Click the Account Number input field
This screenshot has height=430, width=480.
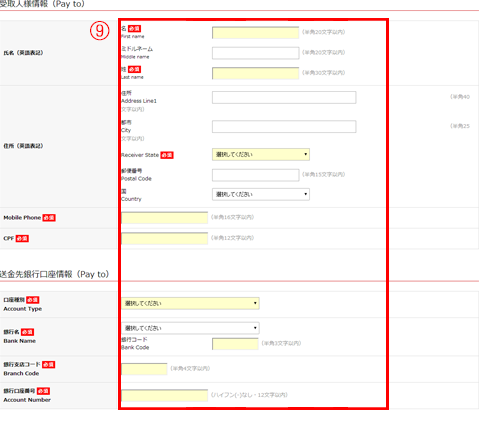(164, 395)
